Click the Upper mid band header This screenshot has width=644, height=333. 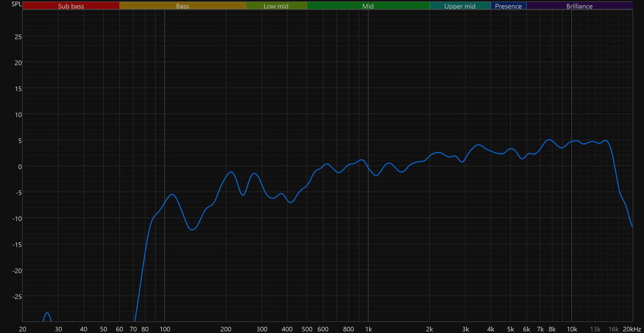(x=460, y=6)
